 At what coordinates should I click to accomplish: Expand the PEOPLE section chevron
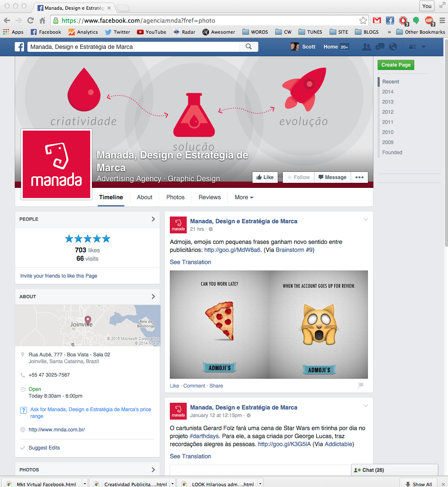point(153,219)
